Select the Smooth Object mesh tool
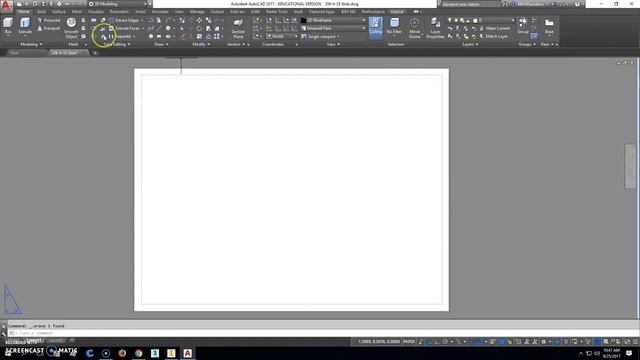The height and width of the screenshot is (360, 640). tap(71, 28)
